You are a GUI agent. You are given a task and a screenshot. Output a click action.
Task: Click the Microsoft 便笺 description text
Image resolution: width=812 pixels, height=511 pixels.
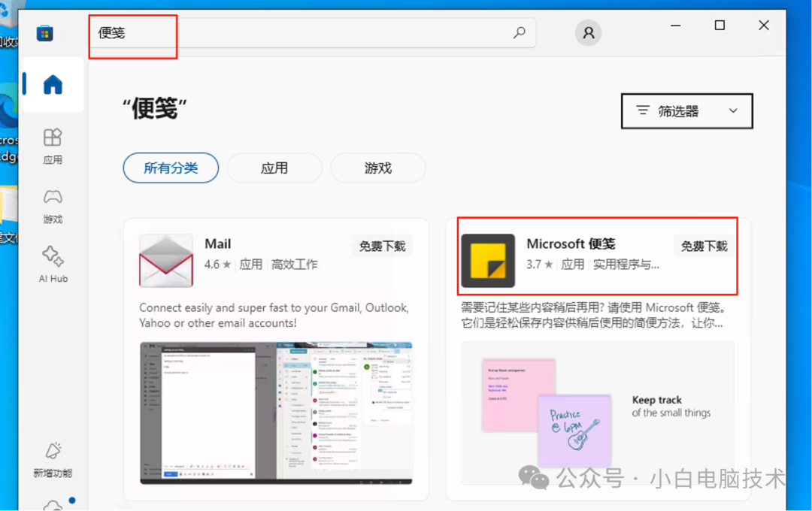tap(593, 316)
